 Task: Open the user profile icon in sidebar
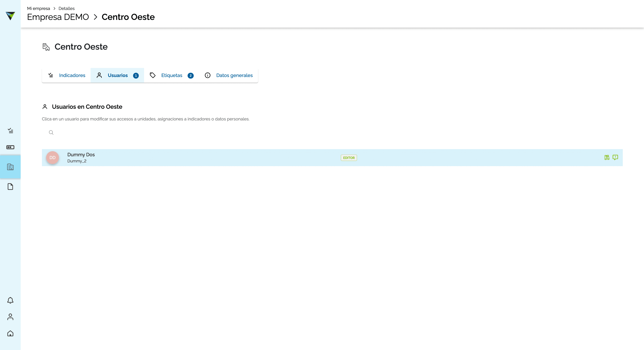[10, 317]
